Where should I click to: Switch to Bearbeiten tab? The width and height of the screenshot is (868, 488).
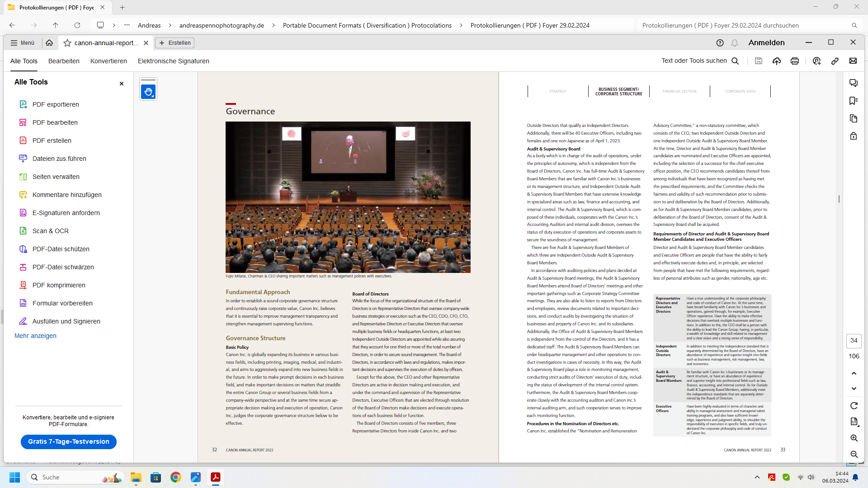(x=64, y=61)
